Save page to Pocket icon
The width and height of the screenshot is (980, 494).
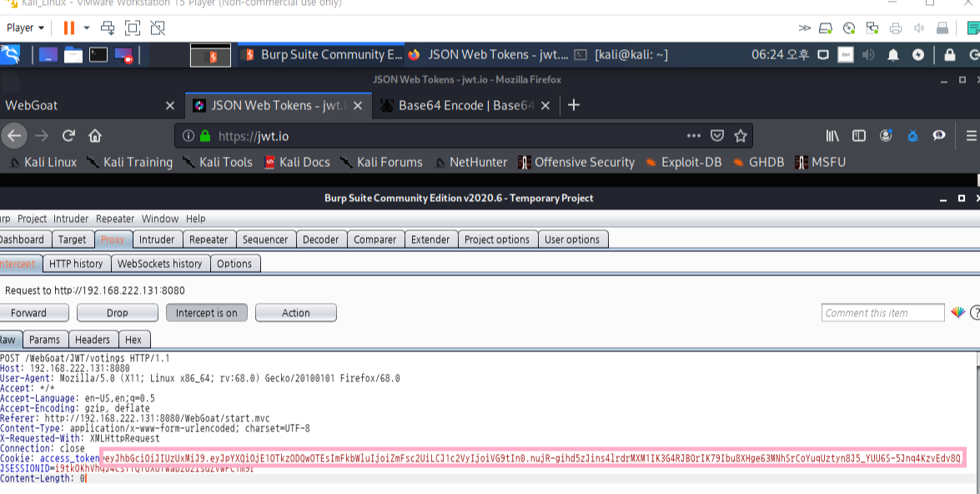tap(717, 136)
